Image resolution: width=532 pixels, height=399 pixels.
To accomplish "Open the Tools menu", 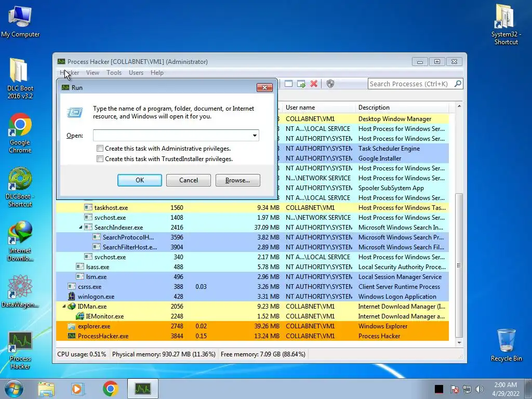I will [114, 73].
